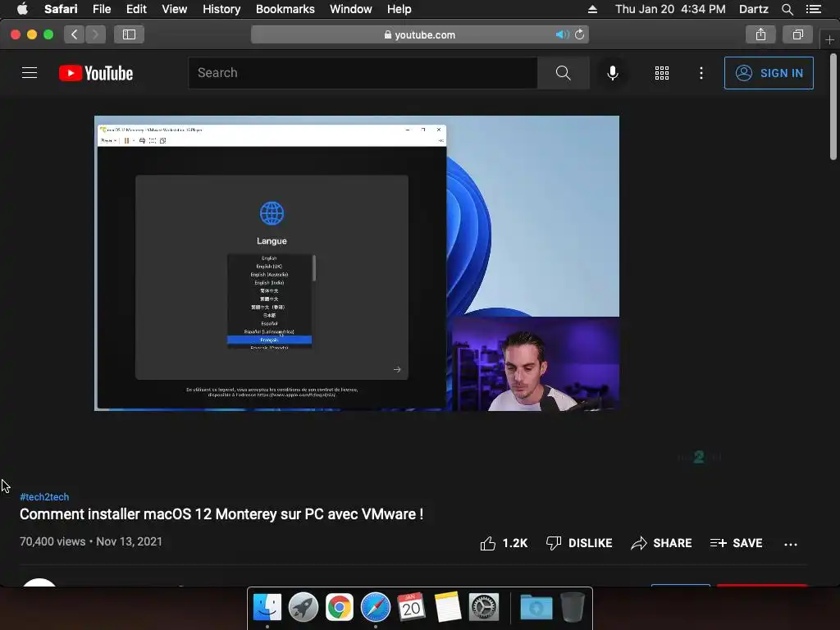
Task: Open the Safari menu
Action: click(61, 9)
